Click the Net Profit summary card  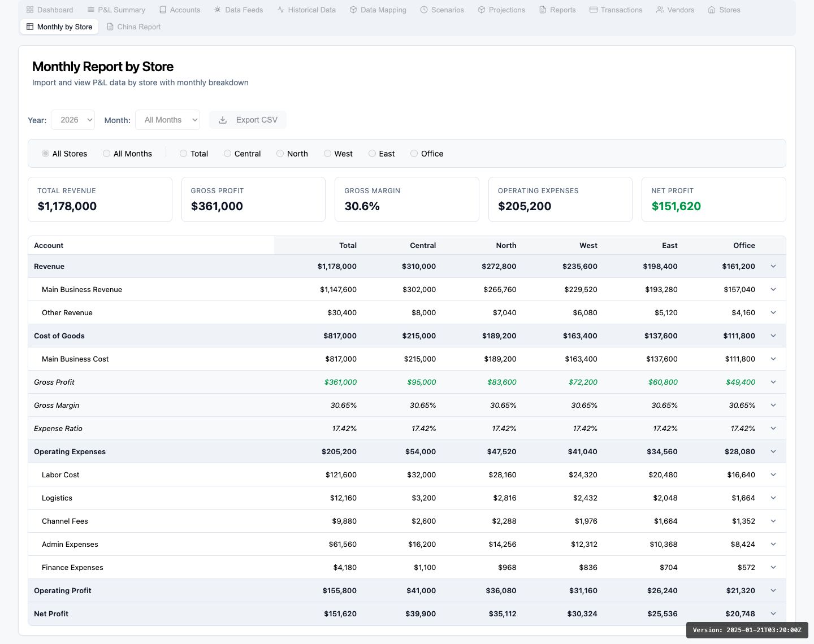coord(714,199)
